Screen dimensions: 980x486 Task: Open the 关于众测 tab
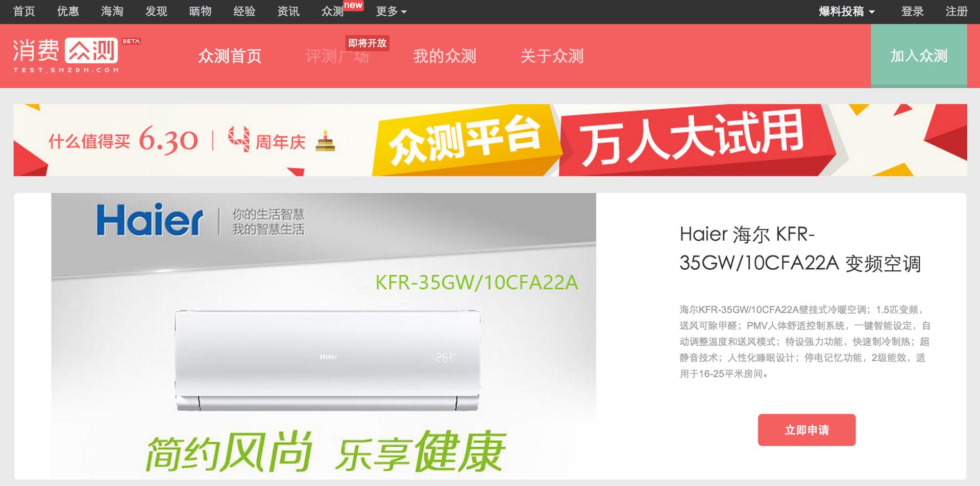coord(552,56)
